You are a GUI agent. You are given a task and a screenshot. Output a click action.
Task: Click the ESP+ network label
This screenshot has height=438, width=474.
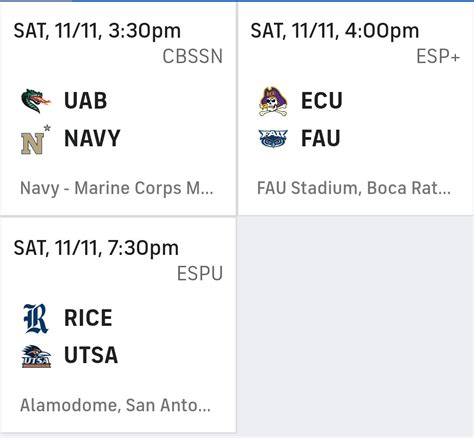click(438, 56)
